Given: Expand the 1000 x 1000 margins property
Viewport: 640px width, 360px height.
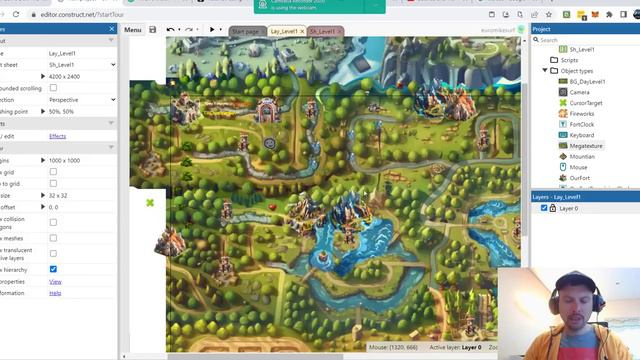Looking at the screenshot, I should (x=43, y=160).
